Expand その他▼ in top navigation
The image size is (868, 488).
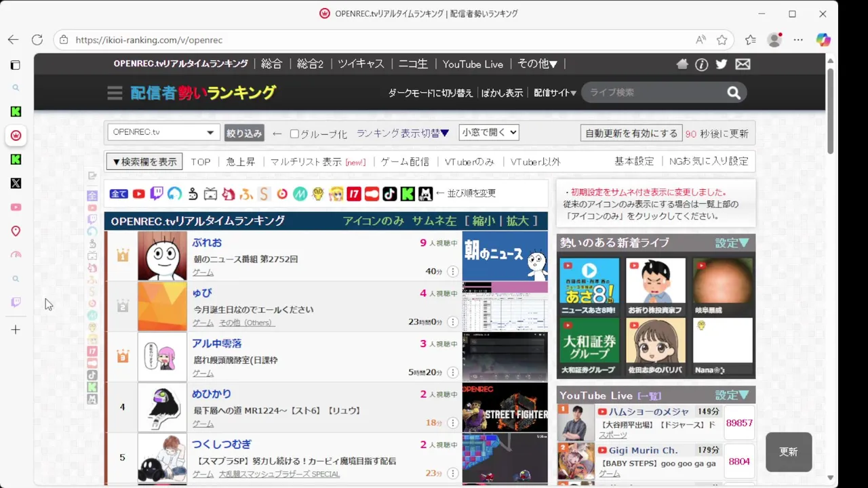pos(537,64)
